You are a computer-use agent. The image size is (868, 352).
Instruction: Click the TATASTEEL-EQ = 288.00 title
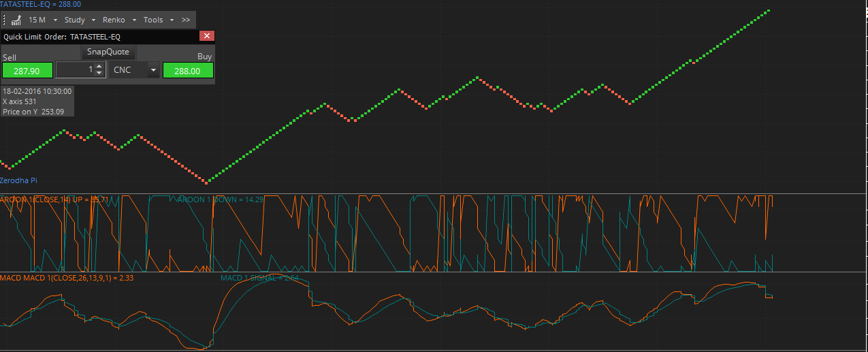[40, 4]
